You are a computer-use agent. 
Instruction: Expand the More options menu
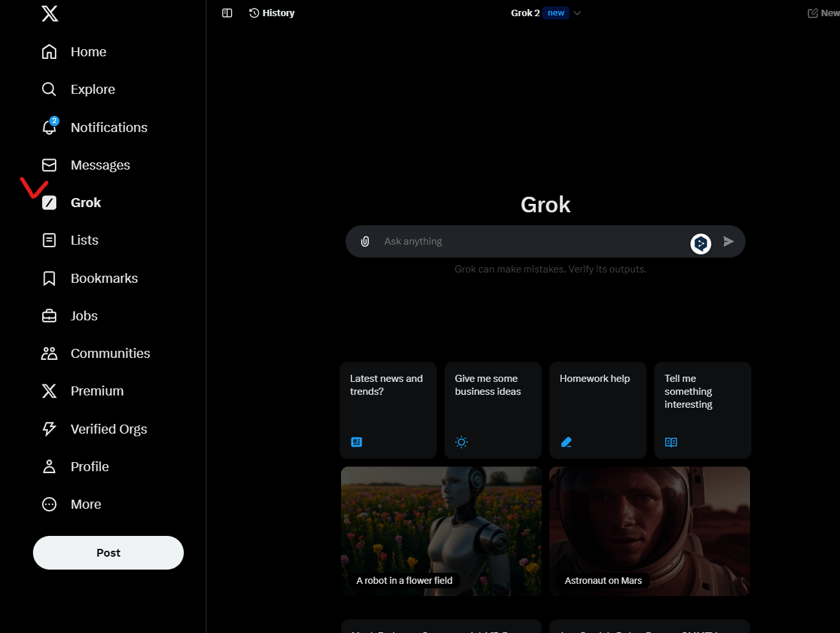click(x=72, y=504)
